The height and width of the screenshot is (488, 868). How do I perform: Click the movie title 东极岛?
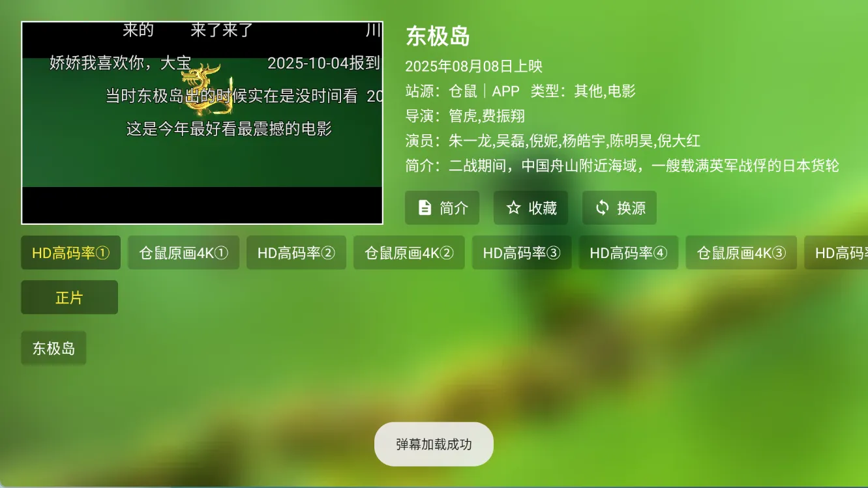438,36
